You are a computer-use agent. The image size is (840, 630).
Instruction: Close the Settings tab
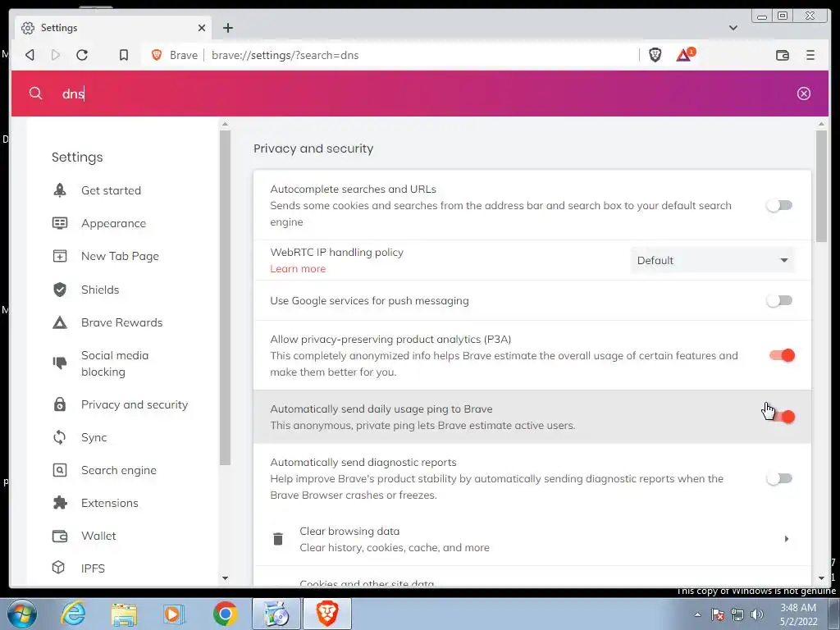tap(202, 28)
